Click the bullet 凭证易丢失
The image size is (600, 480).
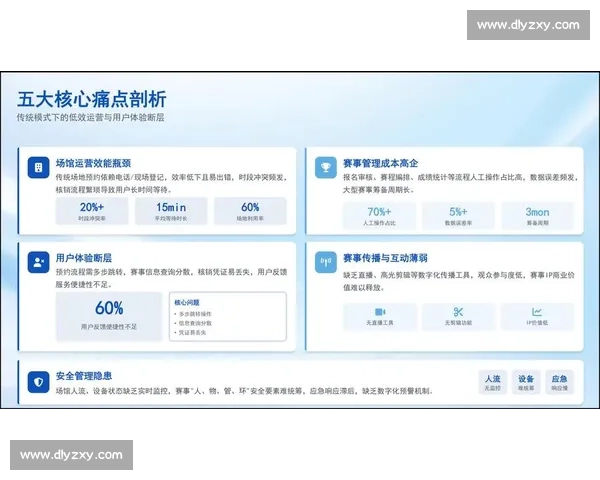[190, 333]
